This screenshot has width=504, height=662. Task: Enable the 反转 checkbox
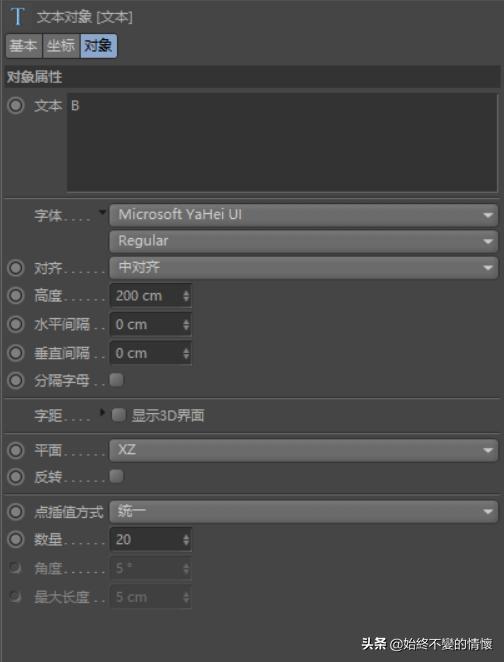[x=117, y=476]
